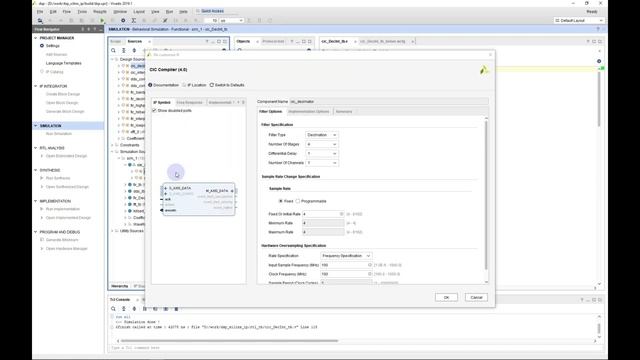640x360 pixels.
Task: Click the search icon in Sources panel
Action: (x=113, y=51)
